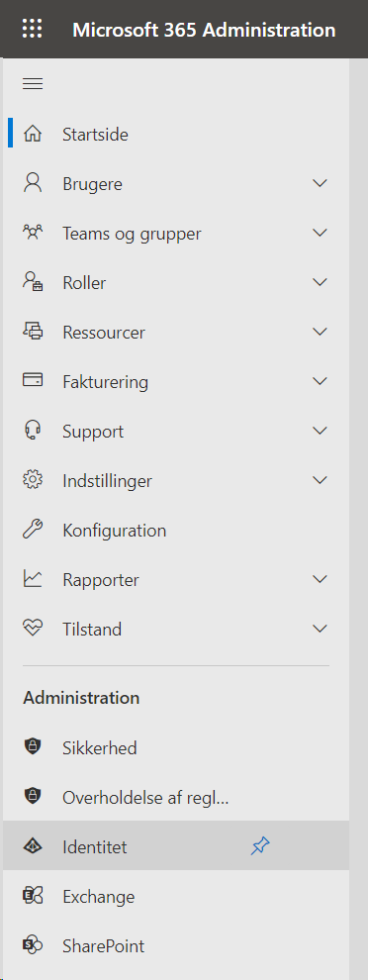
Task: Expand the Brugere chevron
Action: pyautogui.click(x=320, y=184)
